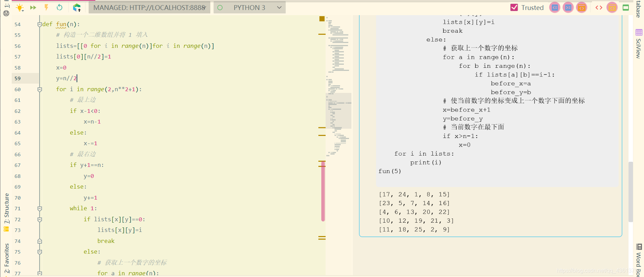Click the orange code-and-preview layout icon
Viewport: 644px width, 277px height.
(x=582, y=8)
